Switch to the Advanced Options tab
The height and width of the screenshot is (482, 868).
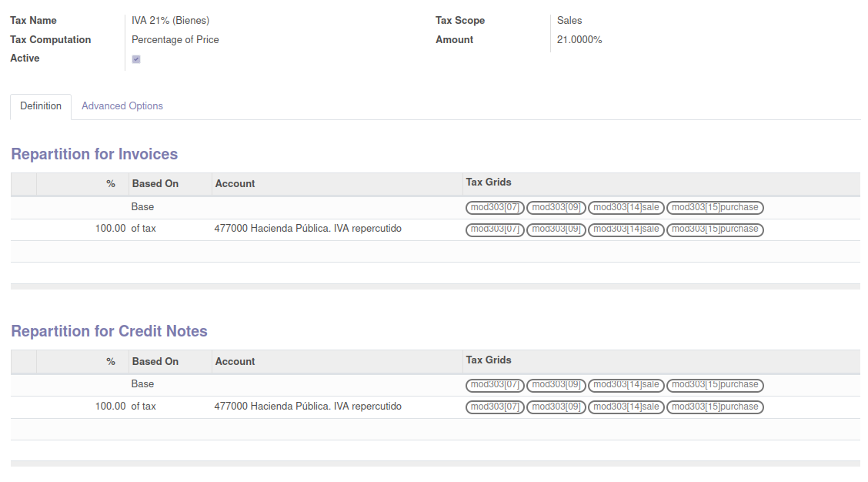pyautogui.click(x=122, y=106)
